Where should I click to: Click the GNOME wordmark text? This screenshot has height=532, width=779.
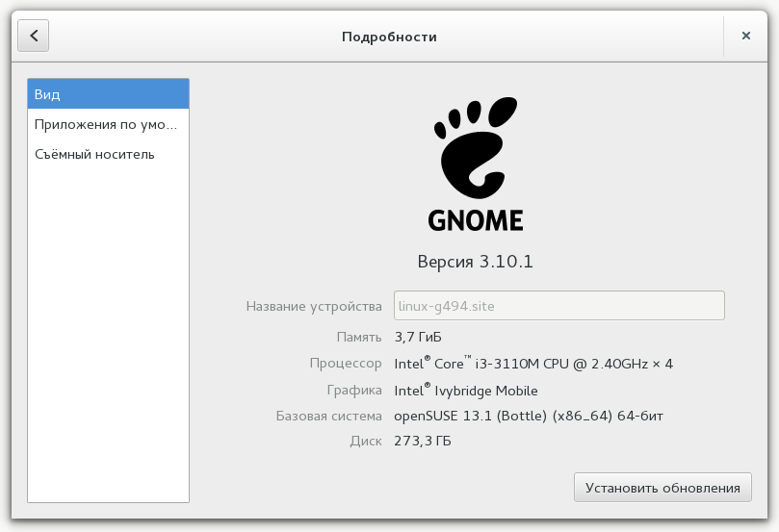pyautogui.click(x=476, y=221)
